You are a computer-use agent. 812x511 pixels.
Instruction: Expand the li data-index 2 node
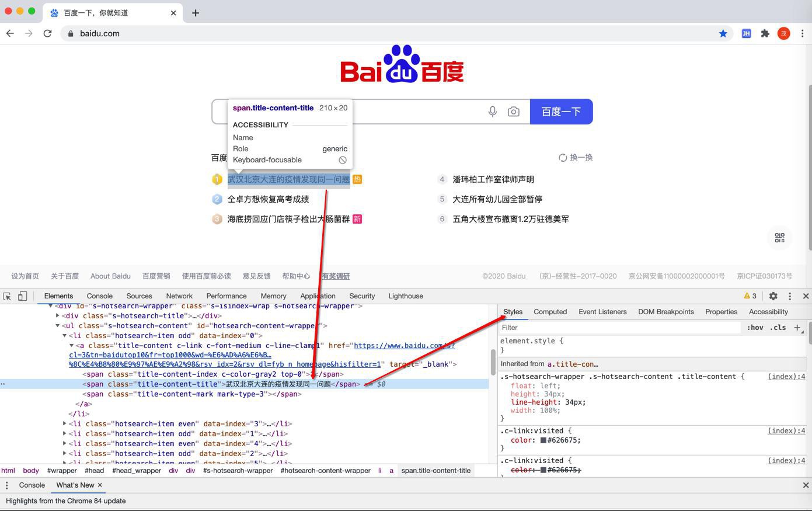pos(65,454)
